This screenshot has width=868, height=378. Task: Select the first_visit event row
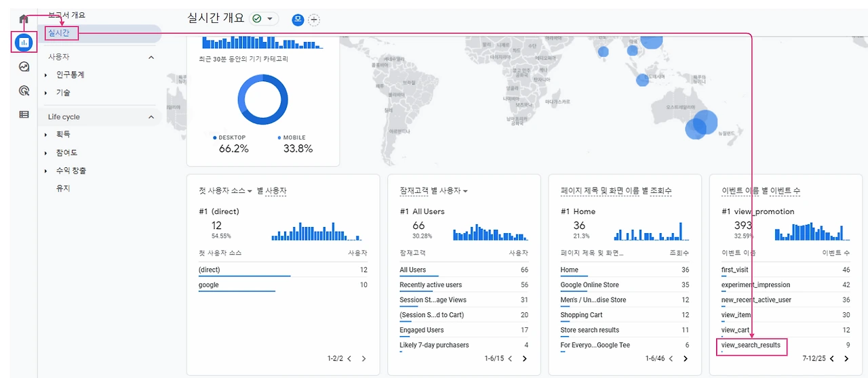click(785, 270)
